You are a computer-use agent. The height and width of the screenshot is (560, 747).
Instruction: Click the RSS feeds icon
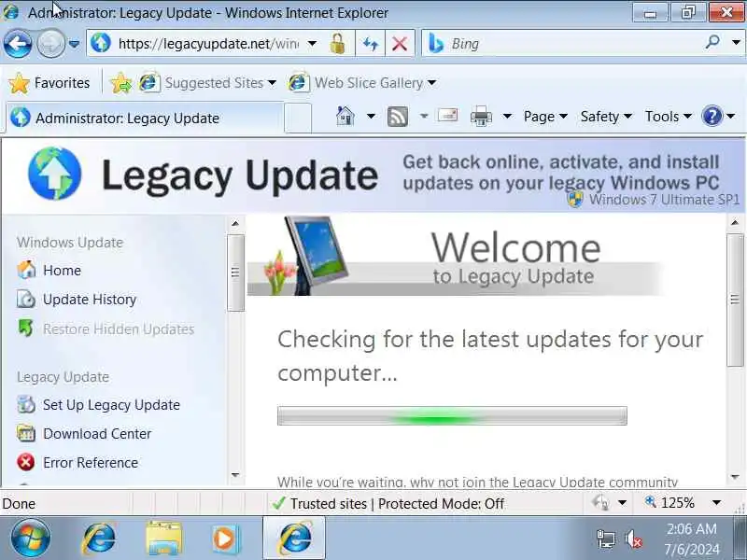pos(398,116)
